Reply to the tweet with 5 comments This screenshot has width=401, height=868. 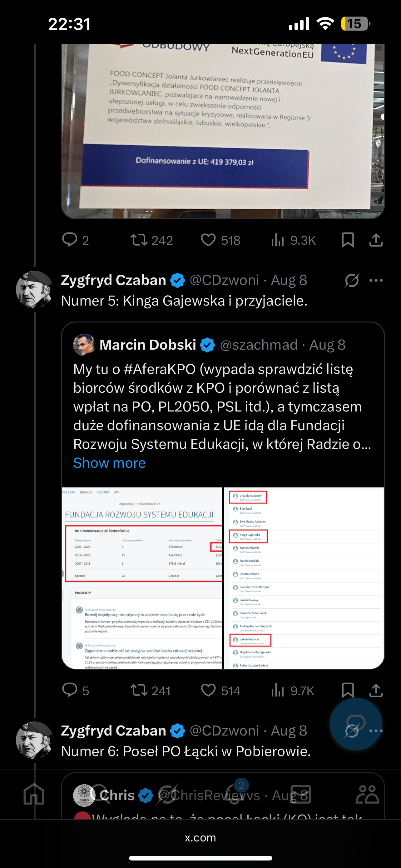pyautogui.click(x=70, y=691)
